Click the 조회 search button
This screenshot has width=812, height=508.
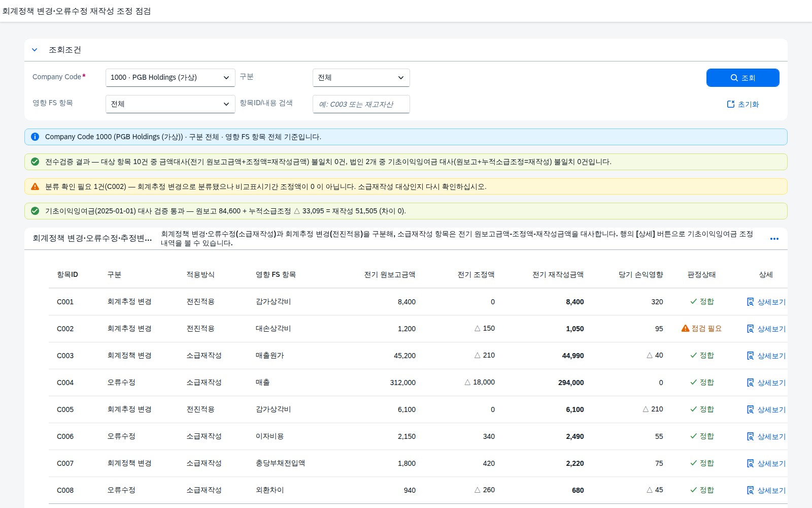pyautogui.click(x=743, y=78)
